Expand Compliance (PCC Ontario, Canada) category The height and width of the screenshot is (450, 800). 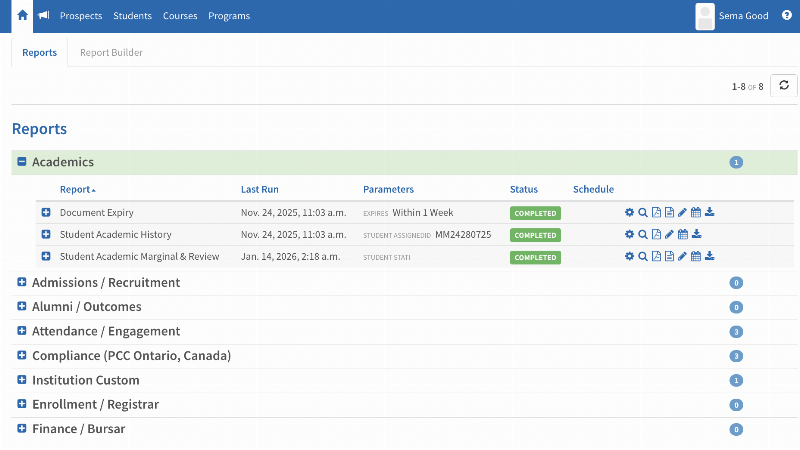(x=22, y=356)
